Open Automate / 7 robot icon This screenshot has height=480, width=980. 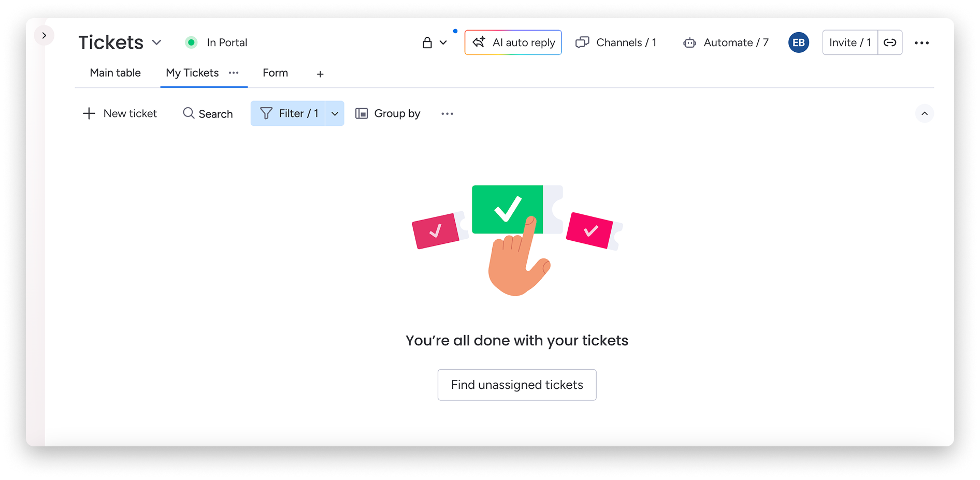point(689,42)
